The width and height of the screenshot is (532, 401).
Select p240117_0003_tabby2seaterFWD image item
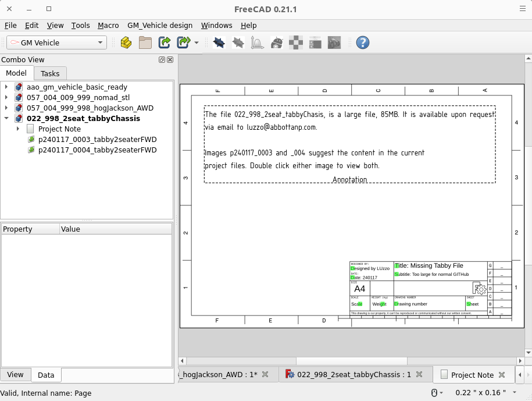point(97,139)
